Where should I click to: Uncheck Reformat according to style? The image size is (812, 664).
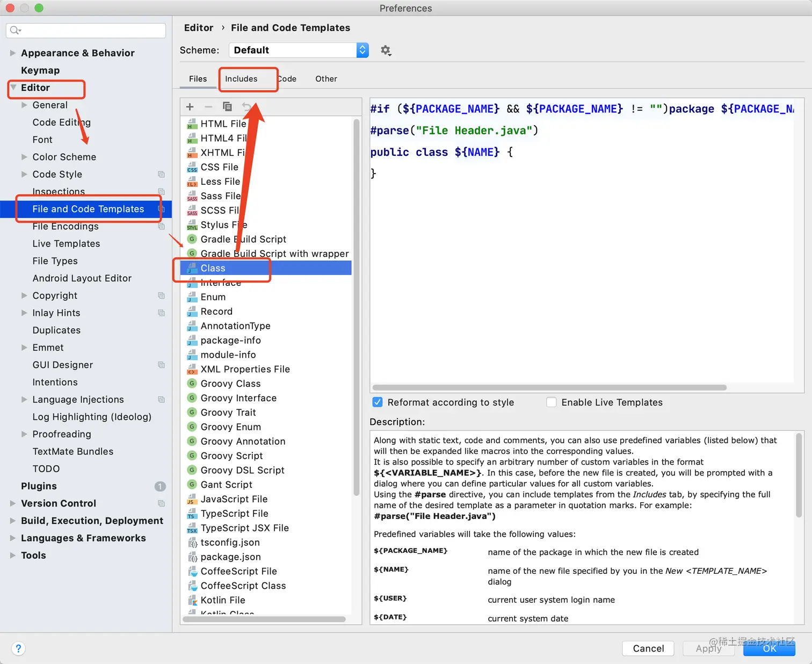378,402
